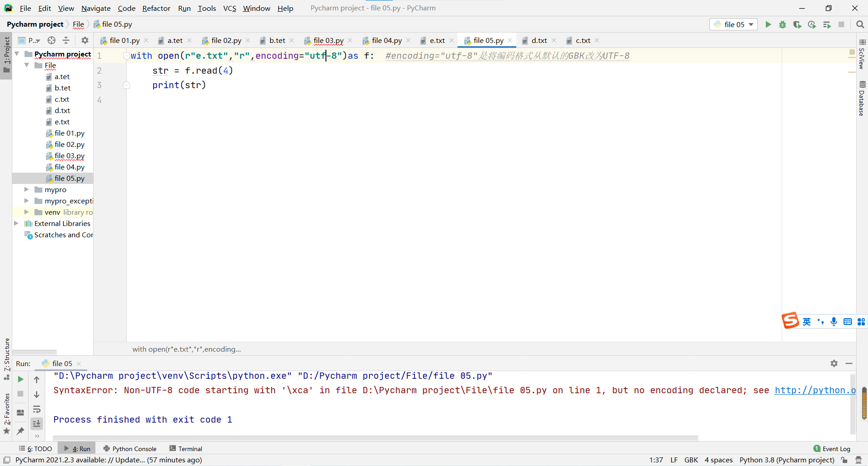
Task: Open Search Everywhere magnifier icon
Action: [860, 24]
